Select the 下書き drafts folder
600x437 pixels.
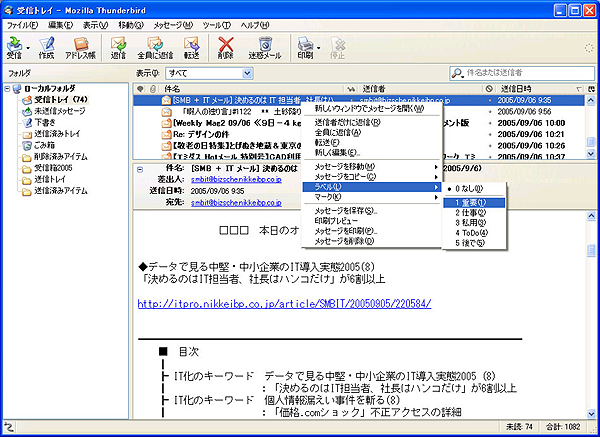pyautogui.click(x=39, y=122)
